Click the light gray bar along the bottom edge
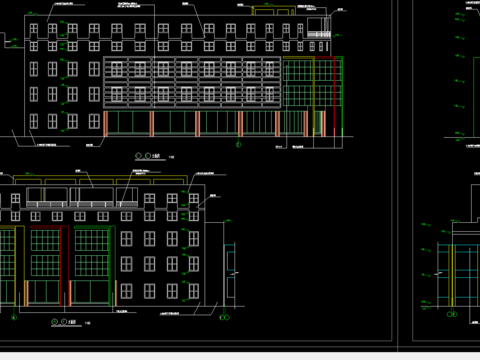Image resolution: width=480 pixels, height=360 pixels. point(240,356)
